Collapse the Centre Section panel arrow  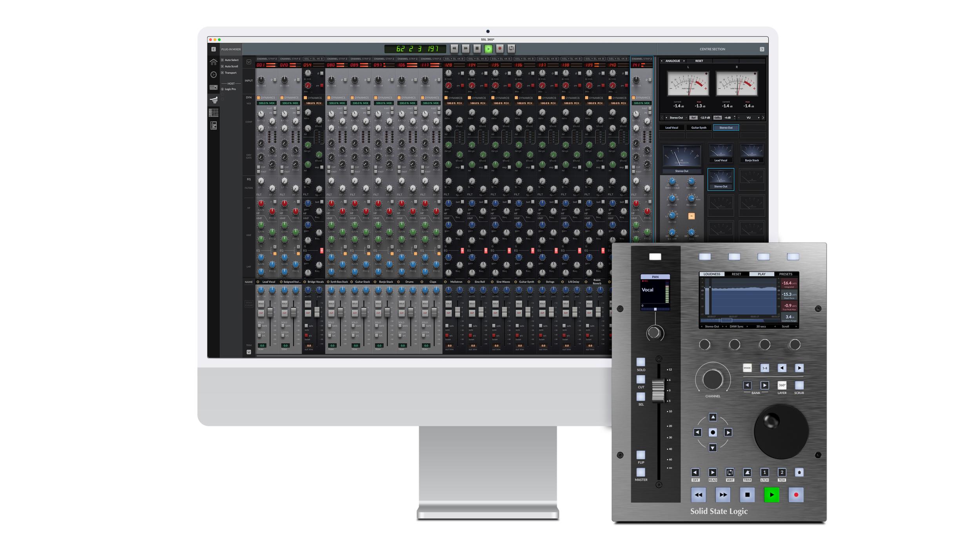(x=762, y=49)
